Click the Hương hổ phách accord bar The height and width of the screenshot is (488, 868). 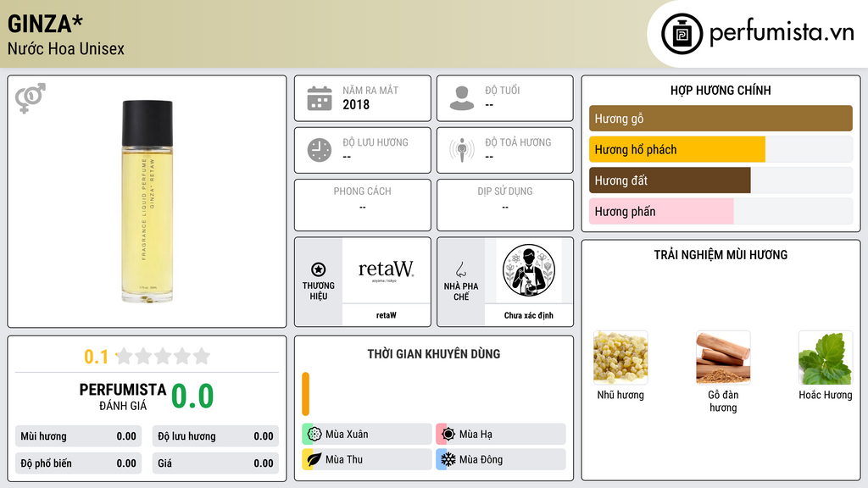tap(721, 149)
